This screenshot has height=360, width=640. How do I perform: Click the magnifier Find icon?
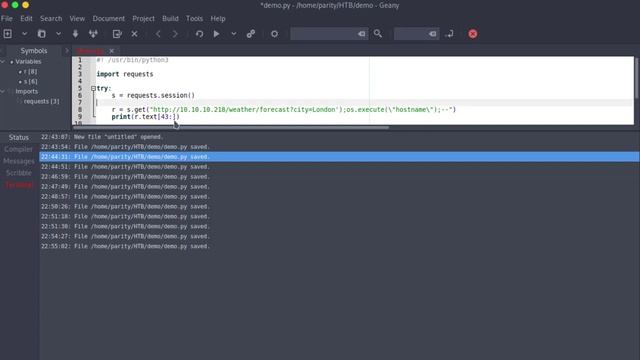[378, 34]
